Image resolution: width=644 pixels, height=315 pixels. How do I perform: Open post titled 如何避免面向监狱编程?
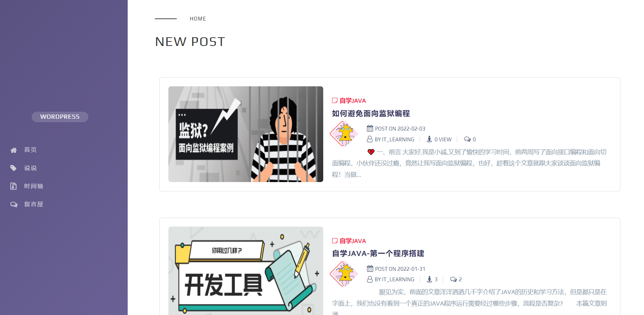pyautogui.click(x=371, y=113)
